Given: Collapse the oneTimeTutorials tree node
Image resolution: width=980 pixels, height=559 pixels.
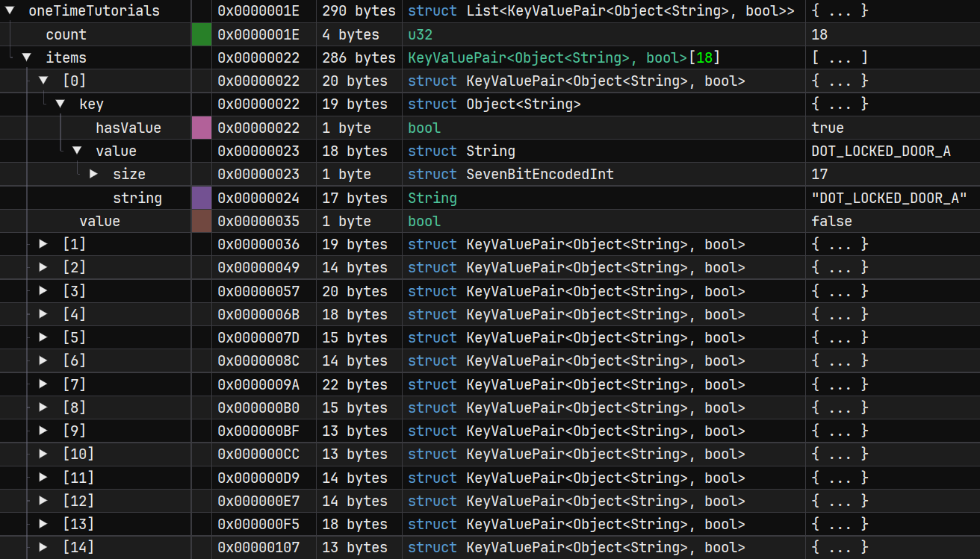Looking at the screenshot, I should click(10, 10).
